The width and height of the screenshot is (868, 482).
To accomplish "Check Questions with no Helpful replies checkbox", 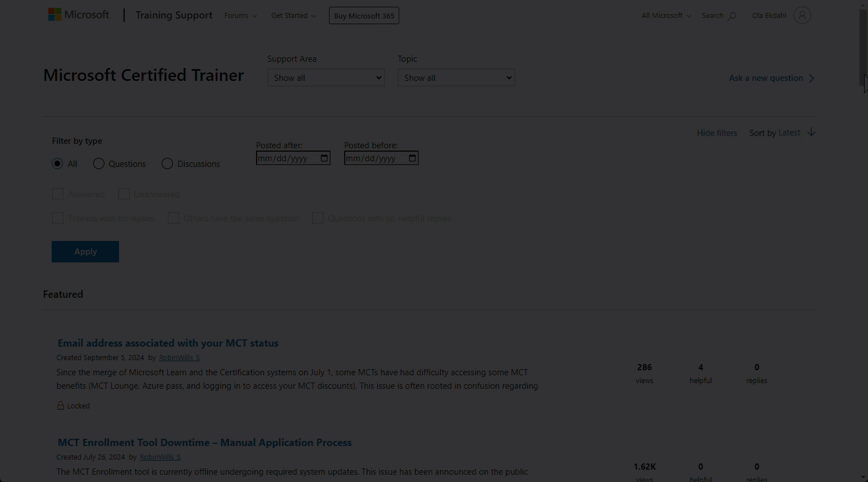I will tap(318, 218).
